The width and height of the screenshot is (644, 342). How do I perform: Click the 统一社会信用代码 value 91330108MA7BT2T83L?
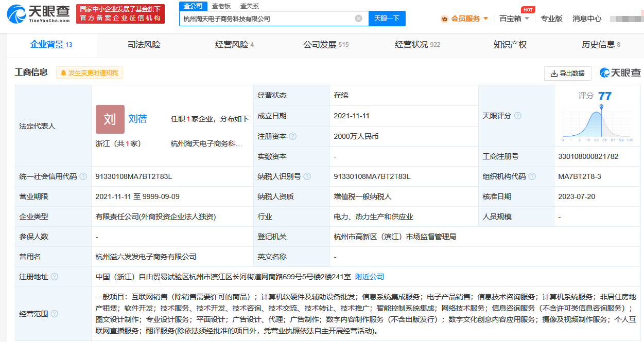click(134, 176)
